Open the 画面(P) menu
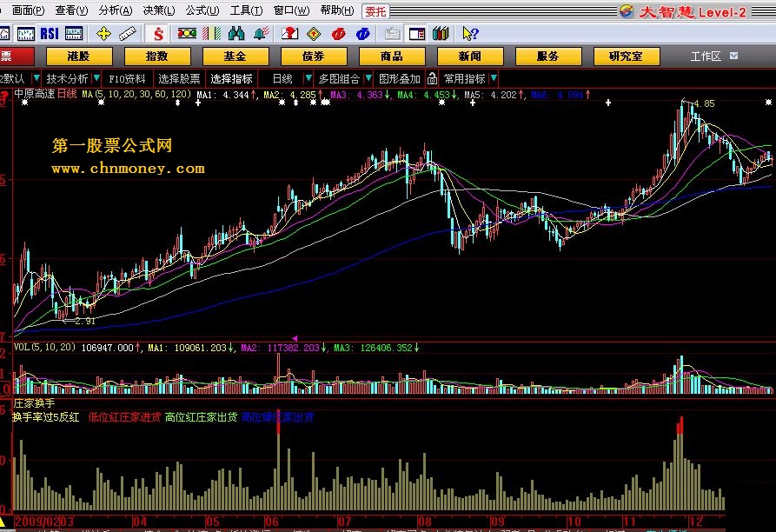Image resolution: width=776 pixels, height=532 pixels. (28, 10)
